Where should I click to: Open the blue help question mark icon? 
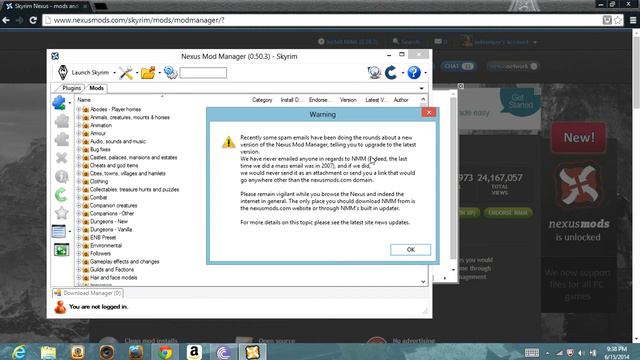click(413, 73)
